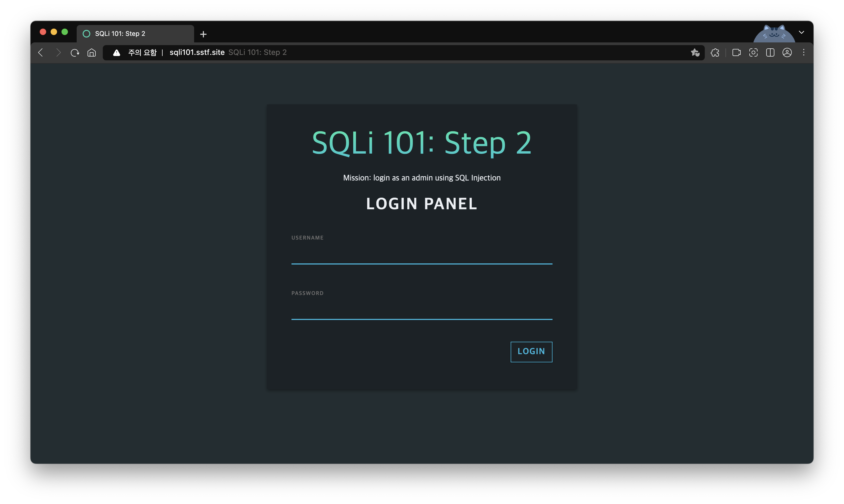Bookmark this page with the star icon
The width and height of the screenshot is (844, 504).
coord(695,52)
